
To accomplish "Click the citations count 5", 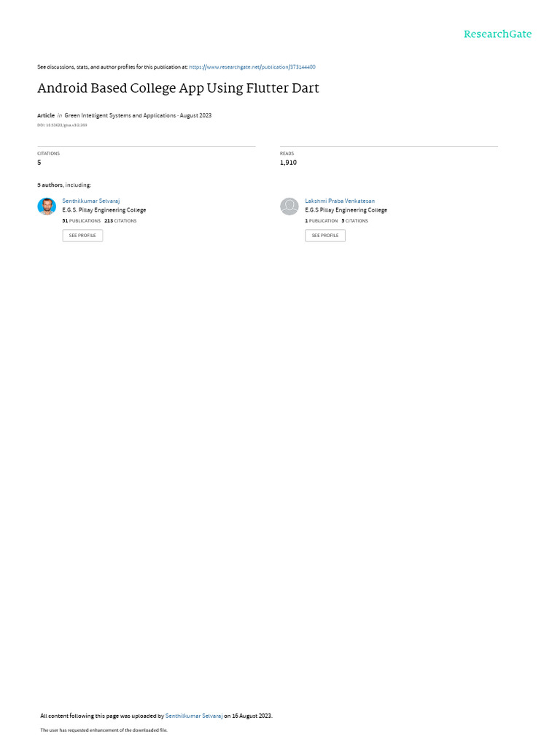I will pos(39,163).
